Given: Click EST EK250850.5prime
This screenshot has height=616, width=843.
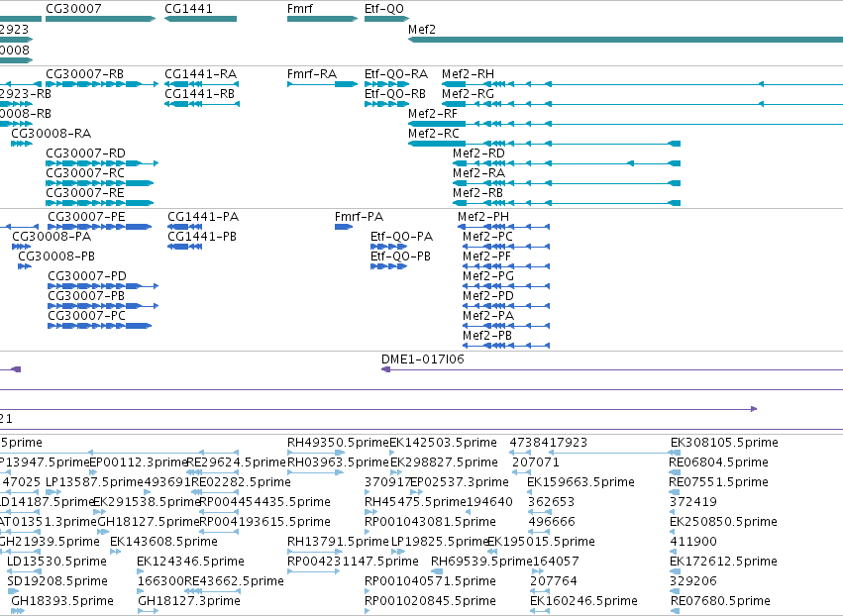Looking at the screenshot, I should (673, 532).
